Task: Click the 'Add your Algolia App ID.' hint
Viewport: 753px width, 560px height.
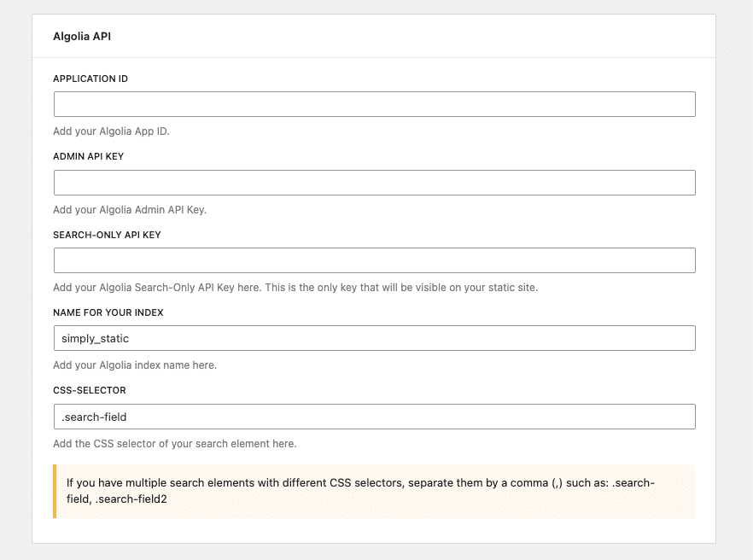Action: tap(111, 131)
